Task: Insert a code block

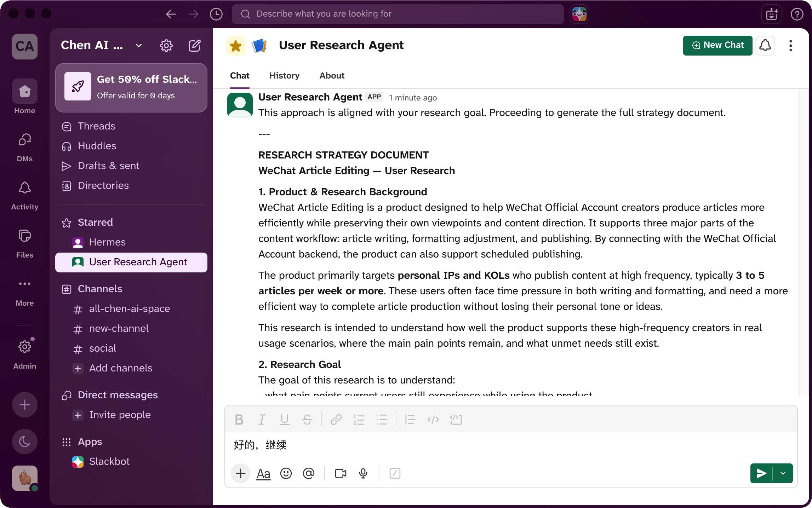Action: click(456, 420)
